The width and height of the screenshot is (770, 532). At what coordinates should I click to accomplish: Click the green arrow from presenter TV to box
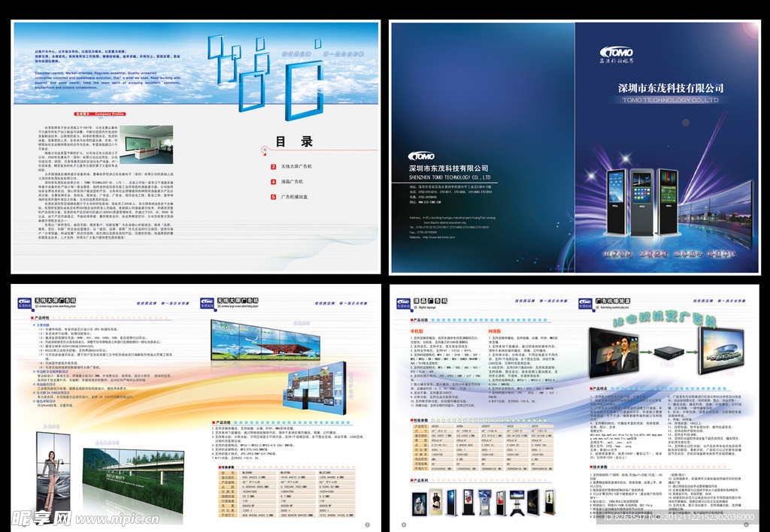click(x=645, y=352)
